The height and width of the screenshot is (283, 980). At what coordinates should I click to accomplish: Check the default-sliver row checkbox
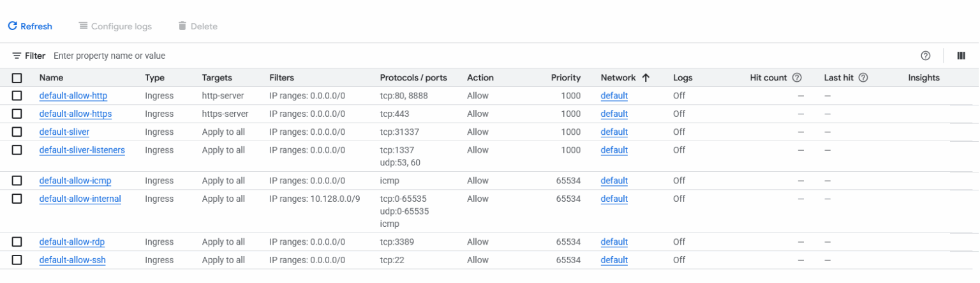click(17, 132)
